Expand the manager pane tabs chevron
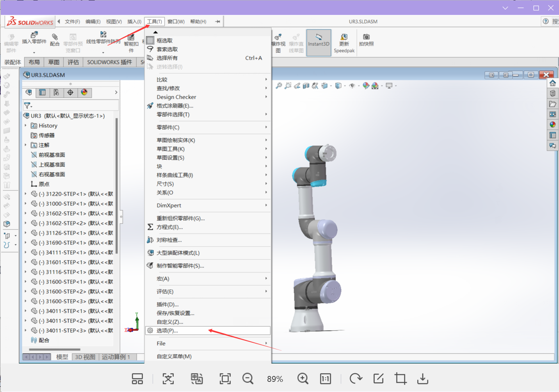Image resolution: width=559 pixels, height=392 pixels. tap(116, 93)
